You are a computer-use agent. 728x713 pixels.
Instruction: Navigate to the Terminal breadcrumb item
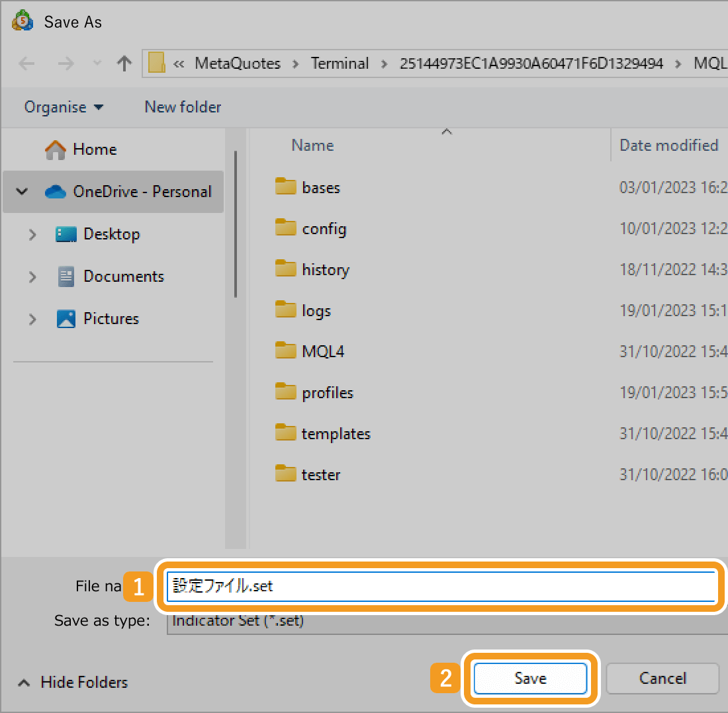340,63
